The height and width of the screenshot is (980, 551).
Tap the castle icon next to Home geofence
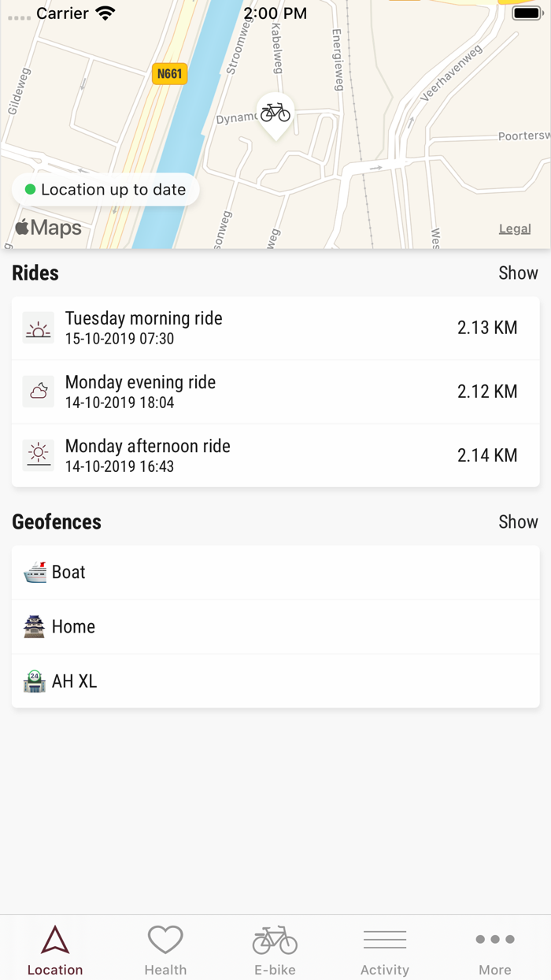click(x=33, y=626)
